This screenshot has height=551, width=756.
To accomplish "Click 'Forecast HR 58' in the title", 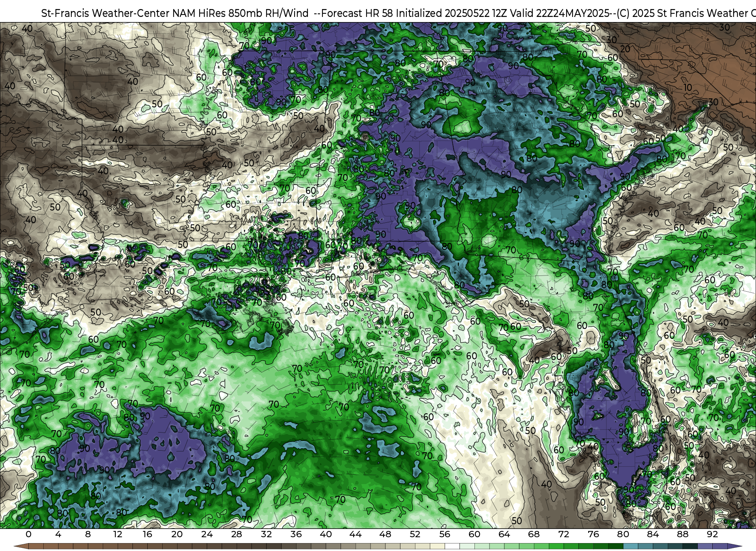I will 357,13.
